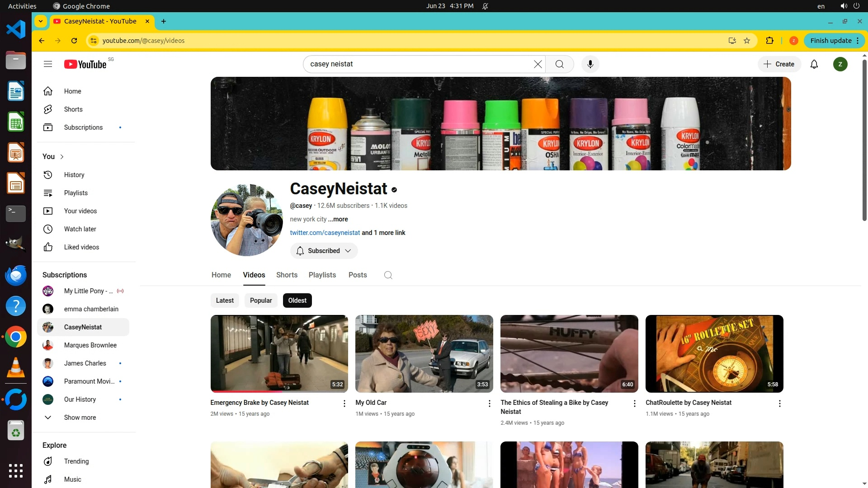Screen dimensions: 868x488
Task: Switch to the Playlists channel tab
Action: pos(322,275)
